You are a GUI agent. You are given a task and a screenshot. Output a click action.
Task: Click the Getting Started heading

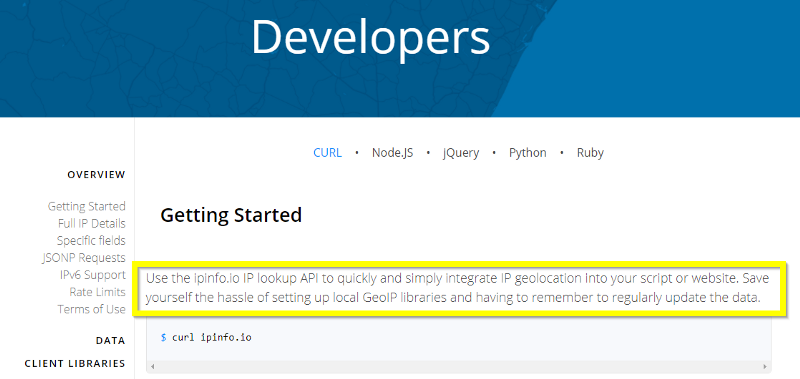[231, 215]
